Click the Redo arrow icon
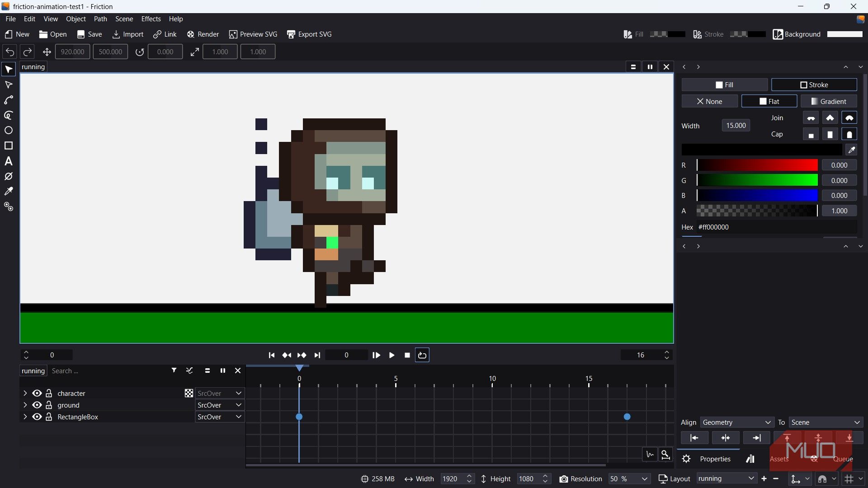Viewport: 868px width, 488px height. [x=28, y=52]
